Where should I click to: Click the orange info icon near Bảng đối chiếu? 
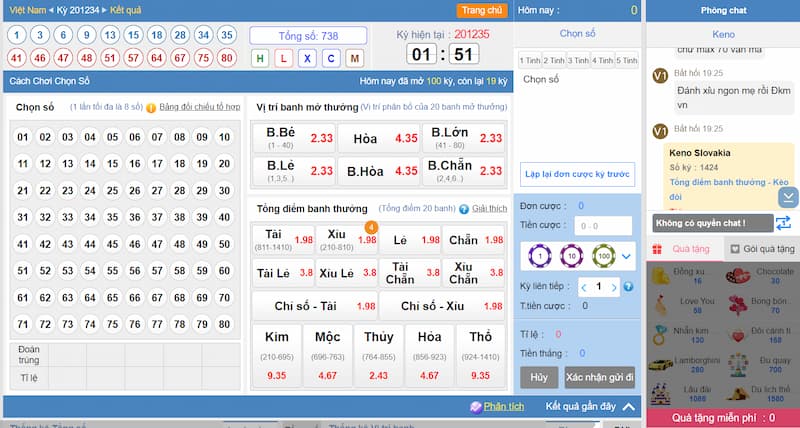151,107
